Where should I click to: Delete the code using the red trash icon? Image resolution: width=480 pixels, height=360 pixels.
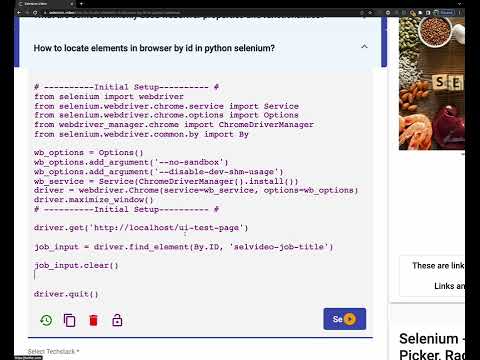pos(93,320)
